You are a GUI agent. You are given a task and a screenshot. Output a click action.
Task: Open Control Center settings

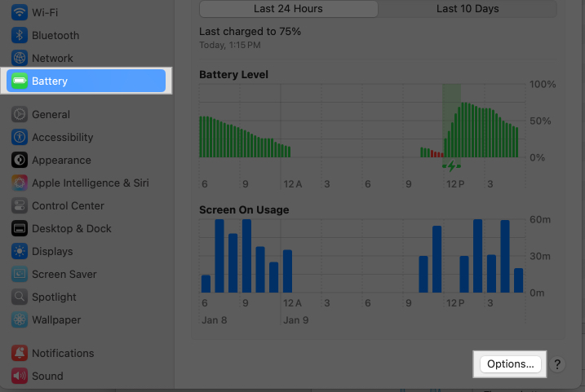tap(86, 205)
